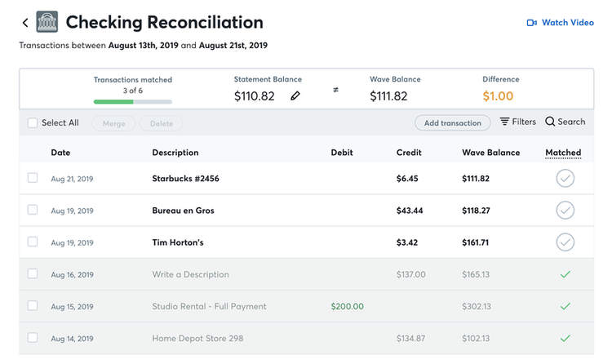Click the Merge button

[x=113, y=123]
